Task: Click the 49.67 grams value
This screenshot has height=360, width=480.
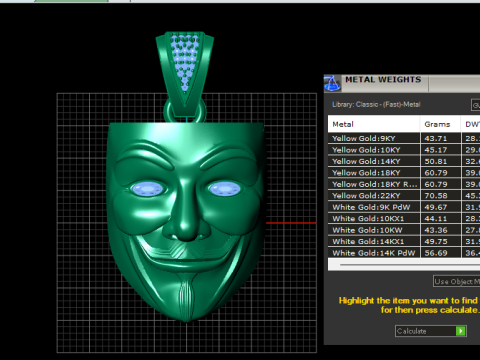Action: point(436,207)
